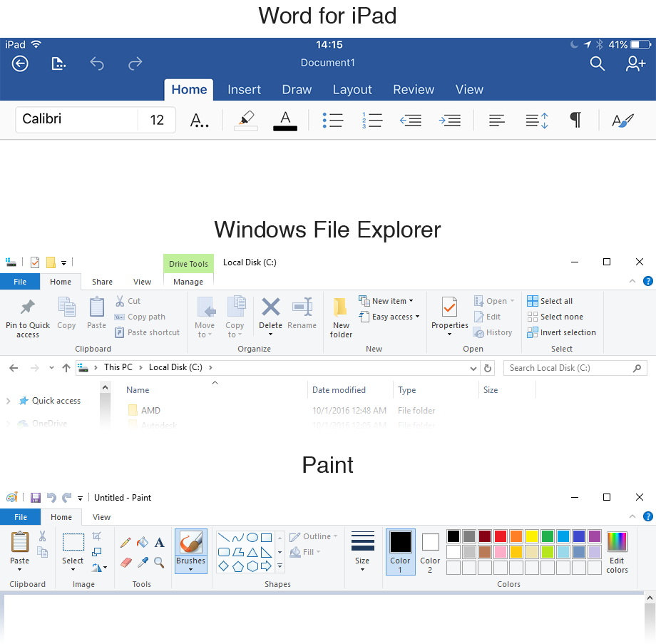Select Color 2 in Paint
Viewport: 656px width, 644px height.
430,551
